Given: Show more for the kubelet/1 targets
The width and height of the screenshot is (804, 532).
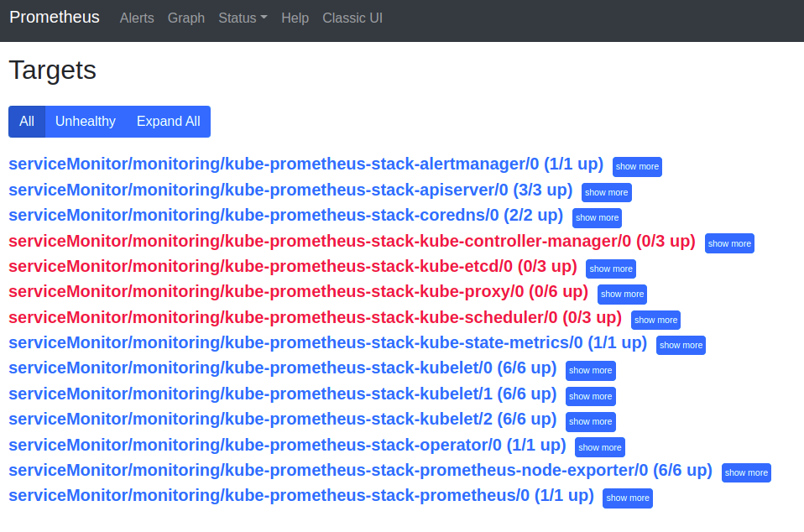Looking at the screenshot, I should 590,396.
